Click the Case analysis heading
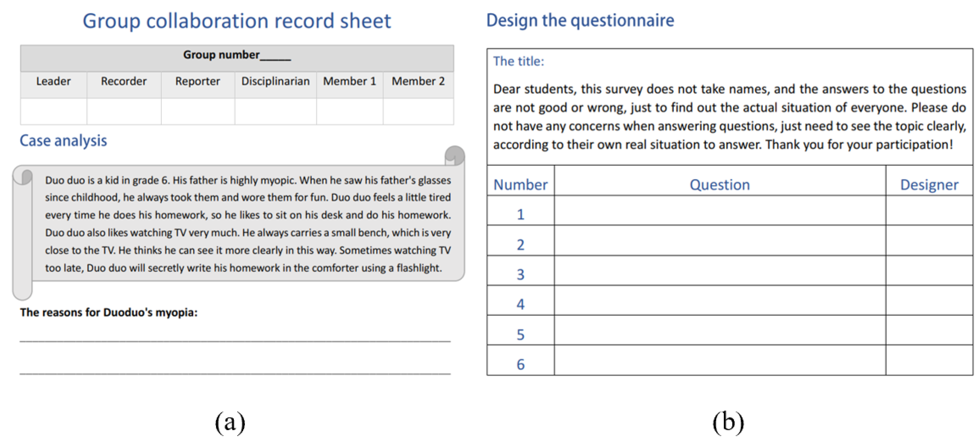 click(x=63, y=141)
